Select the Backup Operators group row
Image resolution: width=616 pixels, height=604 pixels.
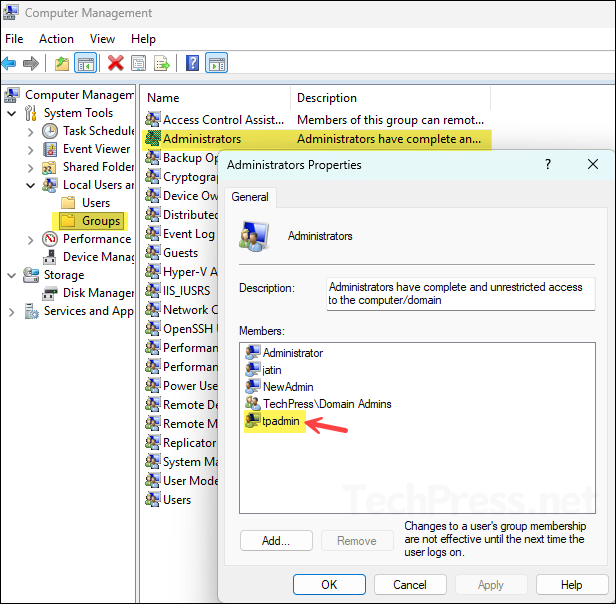pyautogui.click(x=181, y=158)
